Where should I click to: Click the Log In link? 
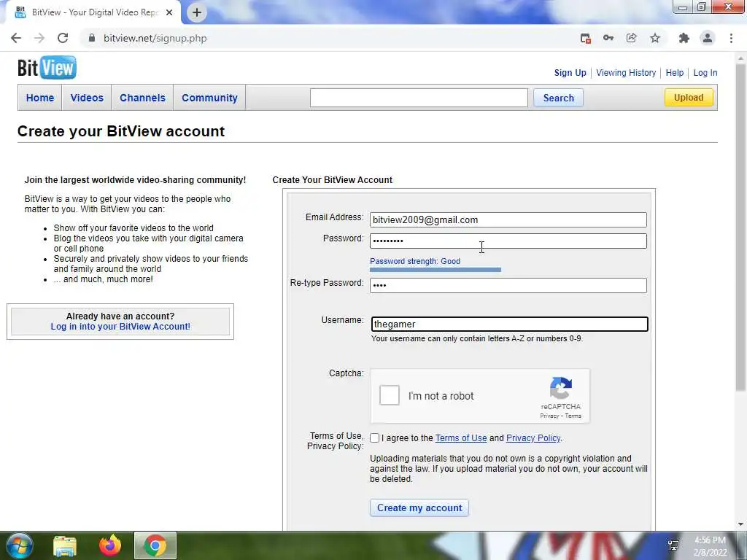pyautogui.click(x=705, y=73)
